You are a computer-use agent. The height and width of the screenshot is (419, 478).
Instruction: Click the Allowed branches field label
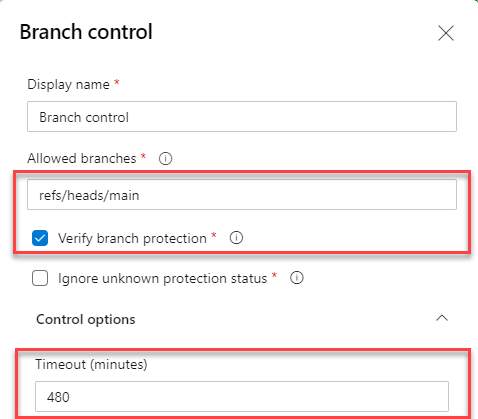[82, 158]
